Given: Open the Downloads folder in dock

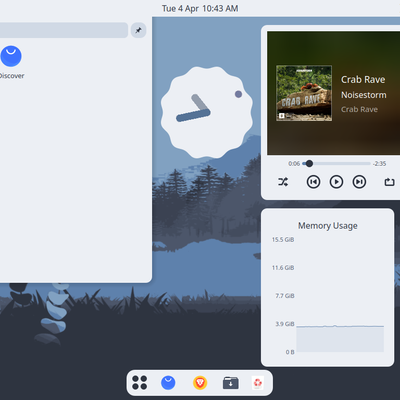Looking at the screenshot, I should pos(231,383).
